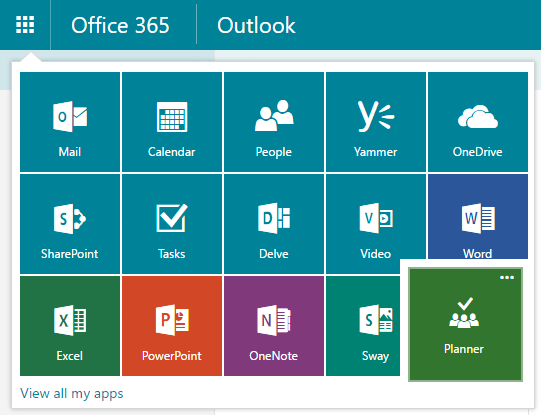Launch the Yammer tile
The width and height of the screenshot is (541, 415).
376,122
